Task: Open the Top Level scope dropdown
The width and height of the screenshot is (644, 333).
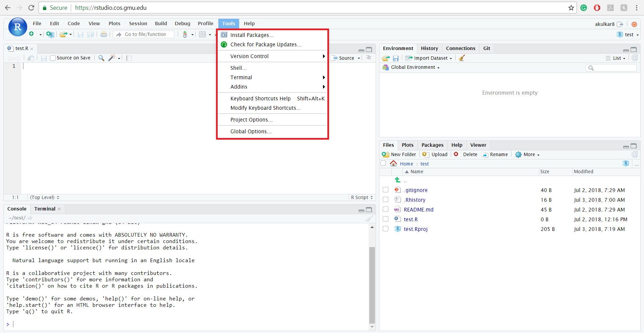Action: pyautogui.click(x=45, y=197)
